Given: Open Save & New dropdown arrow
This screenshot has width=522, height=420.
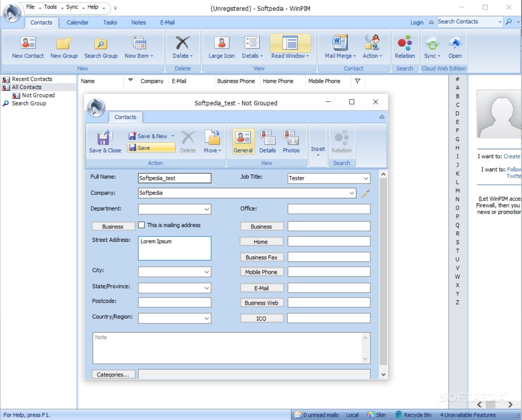Looking at the screenshot, I should point(173,136).
